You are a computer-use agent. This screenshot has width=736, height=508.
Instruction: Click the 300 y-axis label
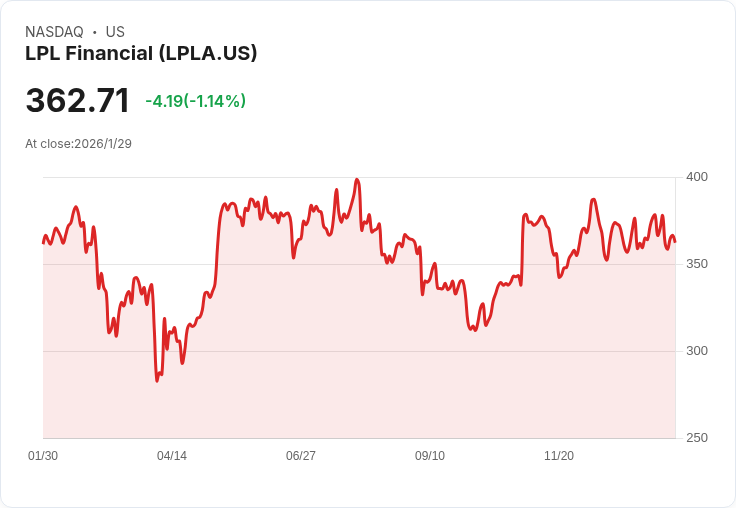tap(697, 351)
